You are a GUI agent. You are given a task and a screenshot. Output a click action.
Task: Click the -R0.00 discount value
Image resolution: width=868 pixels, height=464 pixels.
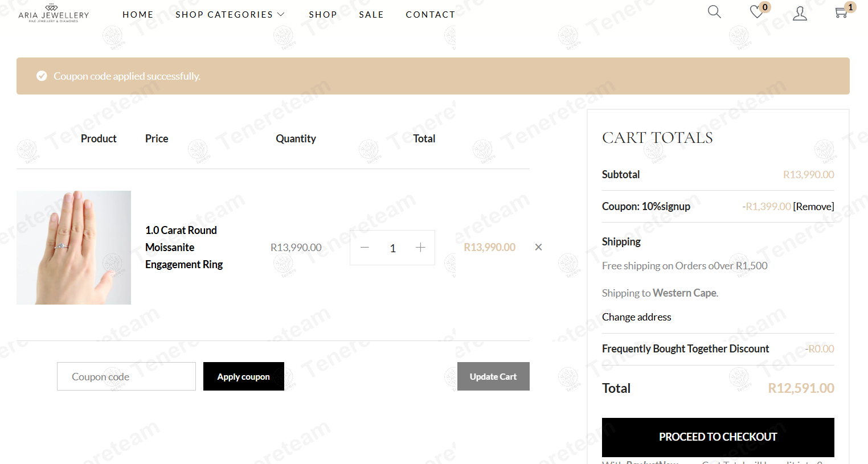click(820, 348)
